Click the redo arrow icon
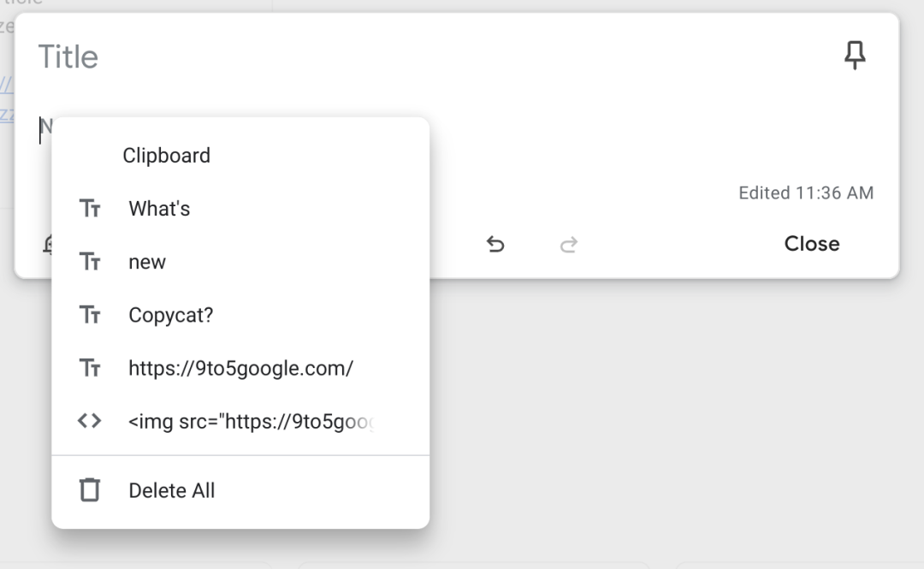 coord(569,244)
